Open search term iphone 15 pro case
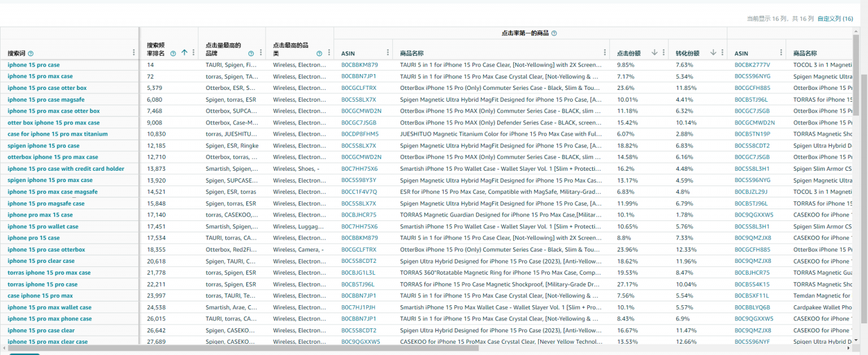868x355 pixels. (x=33, y=64)
